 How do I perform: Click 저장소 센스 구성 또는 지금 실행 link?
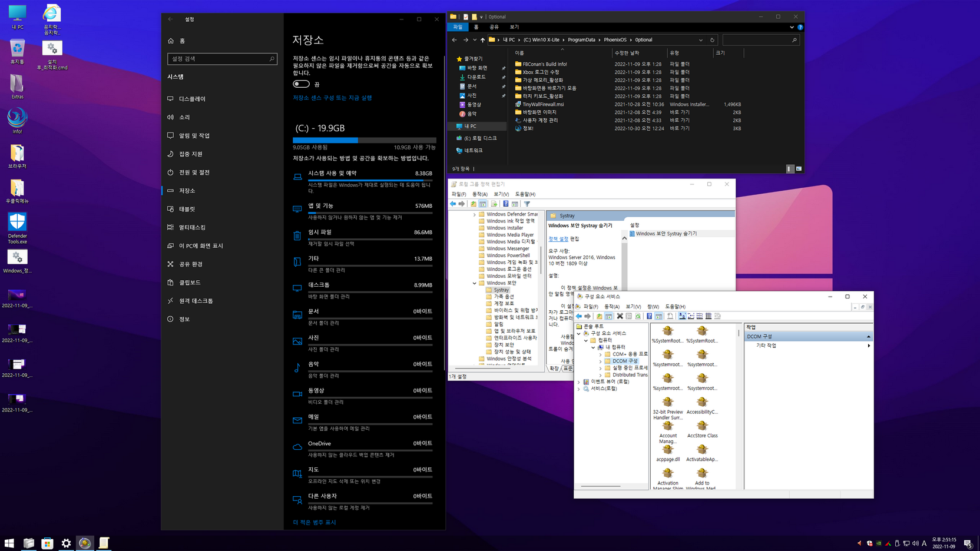pyautogui.click(x=332, y=98)
